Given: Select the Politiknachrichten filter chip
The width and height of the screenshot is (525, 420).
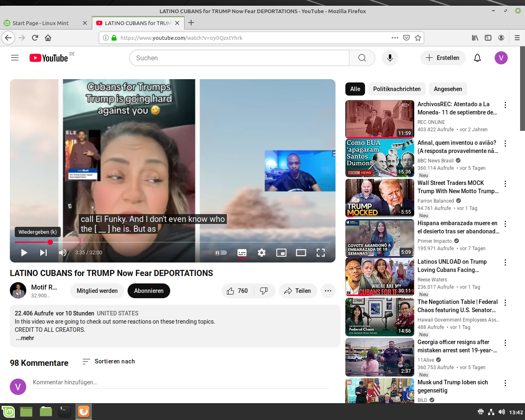Looking at the screenshot, I should [x=397, y=89].
